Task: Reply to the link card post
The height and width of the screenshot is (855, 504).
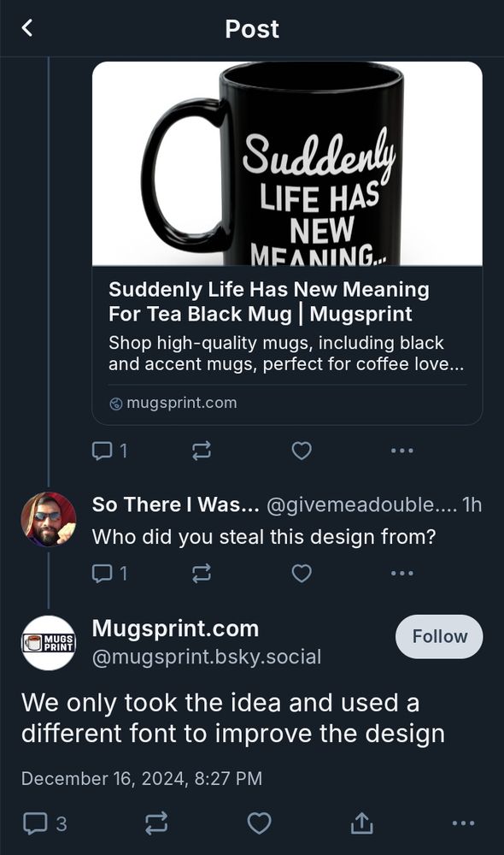Action: pyautogui.click(x=103, y=451)
